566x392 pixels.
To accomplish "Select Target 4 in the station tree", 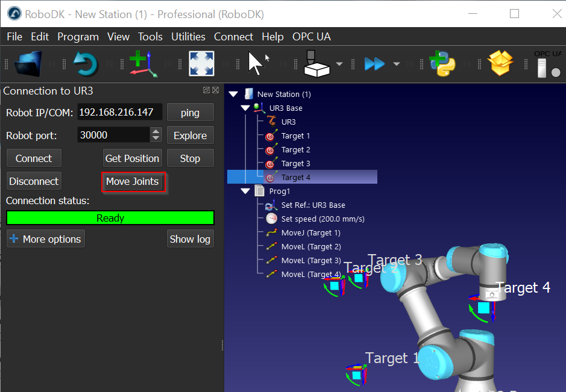I will pyautogui.click(x=302, y=177).
